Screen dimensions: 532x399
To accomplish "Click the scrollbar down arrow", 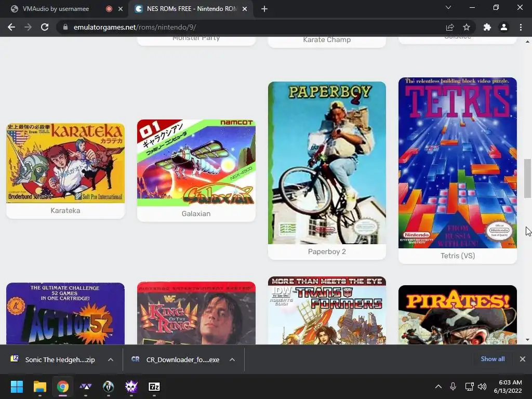I will [527, 339].
